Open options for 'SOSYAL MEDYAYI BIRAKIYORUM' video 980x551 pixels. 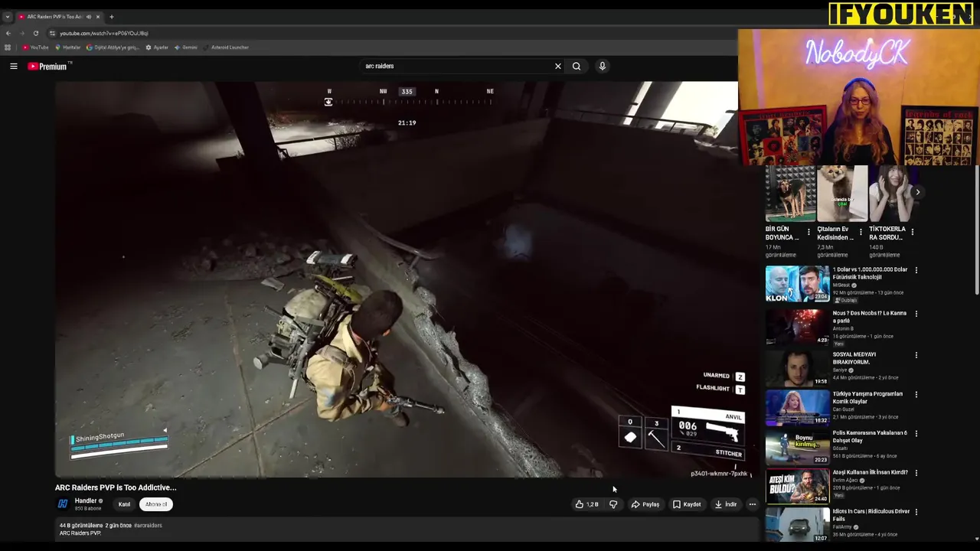coord(916,355)
